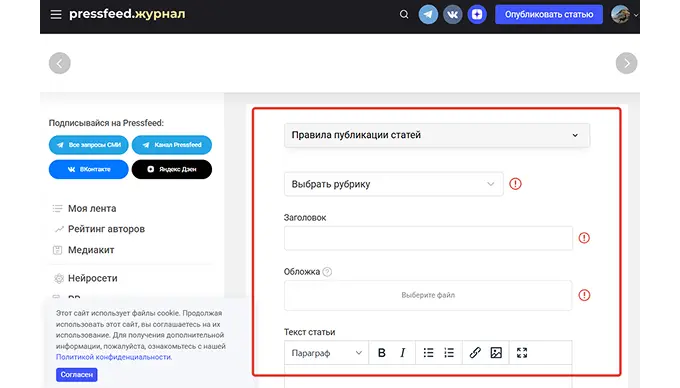Go to previous carousel slide

pyautogui.click(x=59, y=63)
